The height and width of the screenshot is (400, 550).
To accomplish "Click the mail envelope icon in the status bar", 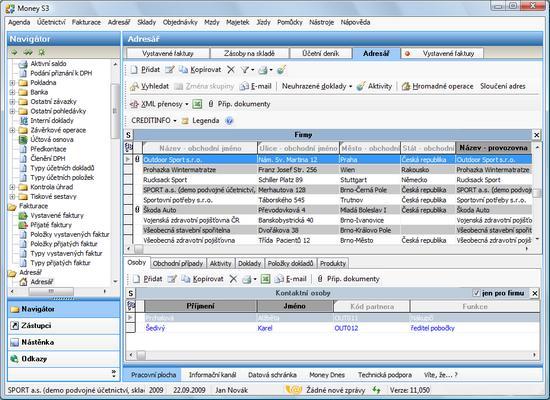I will (293, 390).
